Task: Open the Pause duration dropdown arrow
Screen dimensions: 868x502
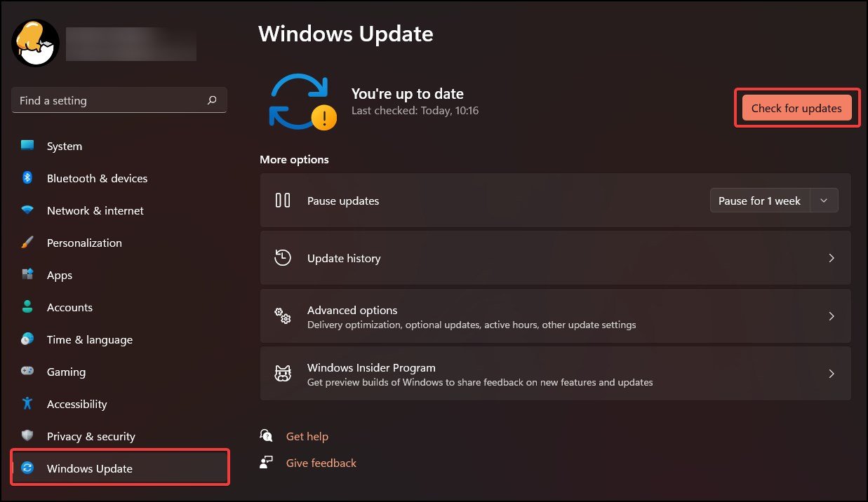Action: click(x=824, y=201)
